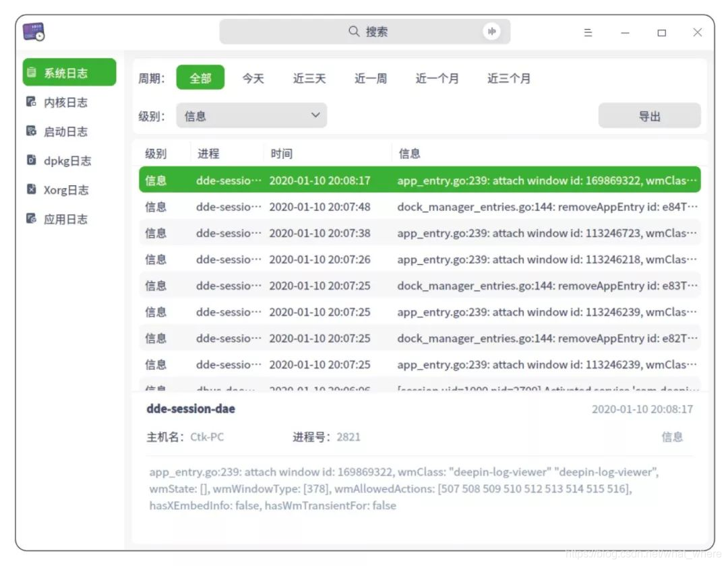
Task: Select log row timestamped 2020-01-10 20:07:48
Action: (x=420, y=206)
